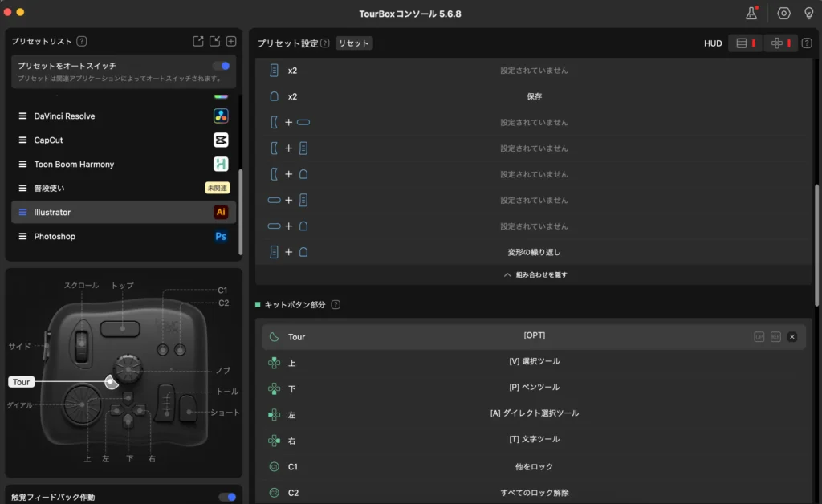Click the lightbulb tips icon top right

point(809,13)
